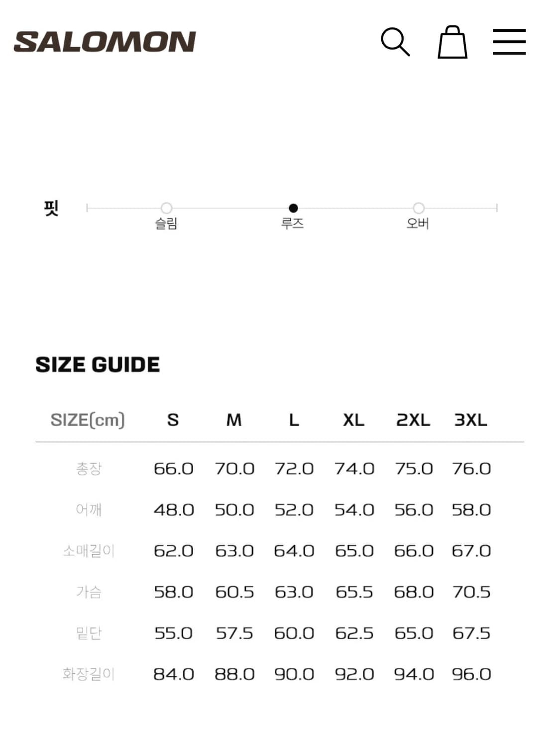Image resolution: width=560 pixels, height=729 pixels.
Task: Open the shopping bag cart
Action: (x=452, y=42)
